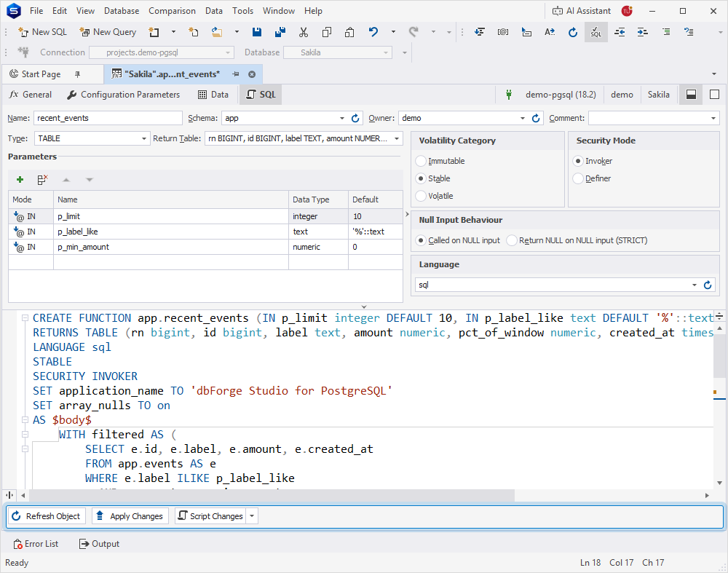Click the Refresh icon in the main toolbar
Image resolution: width=728 pixels, height=573 pixels.
(573, 32)
